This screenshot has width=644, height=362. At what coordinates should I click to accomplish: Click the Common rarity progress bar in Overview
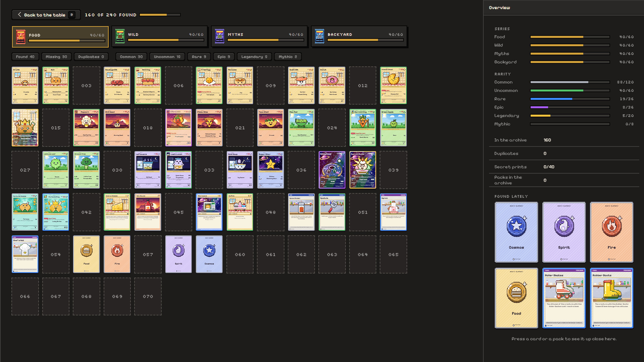tap(570, 82)
